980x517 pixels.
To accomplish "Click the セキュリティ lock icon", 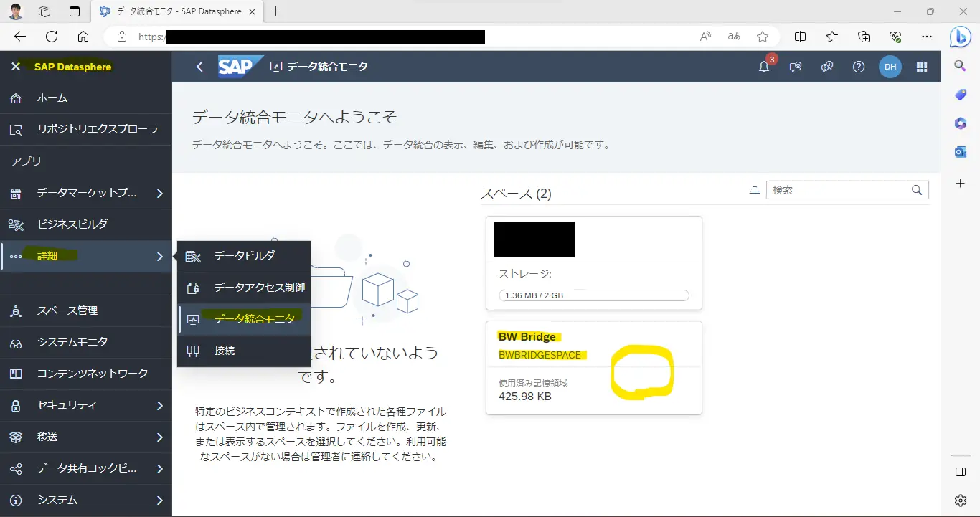I will pyautogui.click(x=16, y=406).
